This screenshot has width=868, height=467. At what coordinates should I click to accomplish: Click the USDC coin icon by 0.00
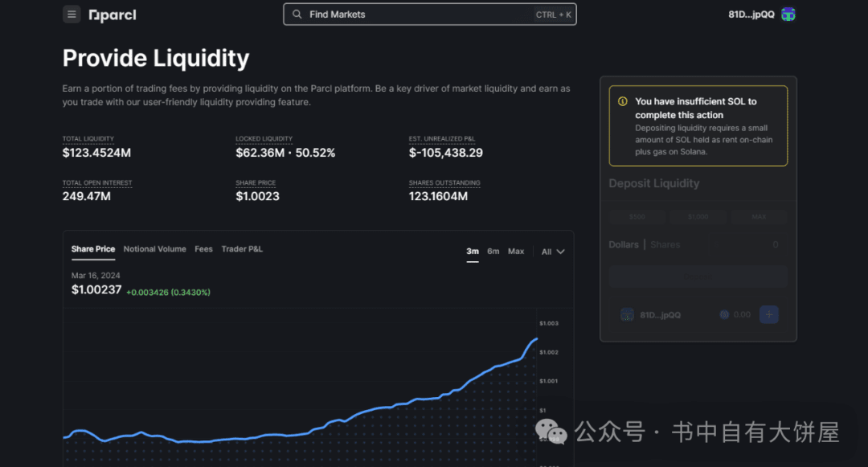pyautogui.click(x=724, y=315)
